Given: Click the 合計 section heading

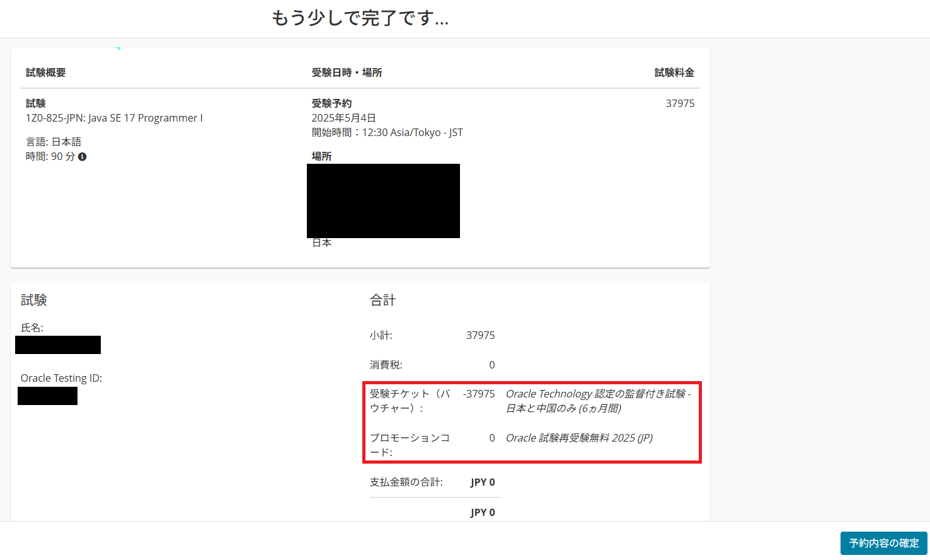Looking at the screenshot, I should click(382, 300).
